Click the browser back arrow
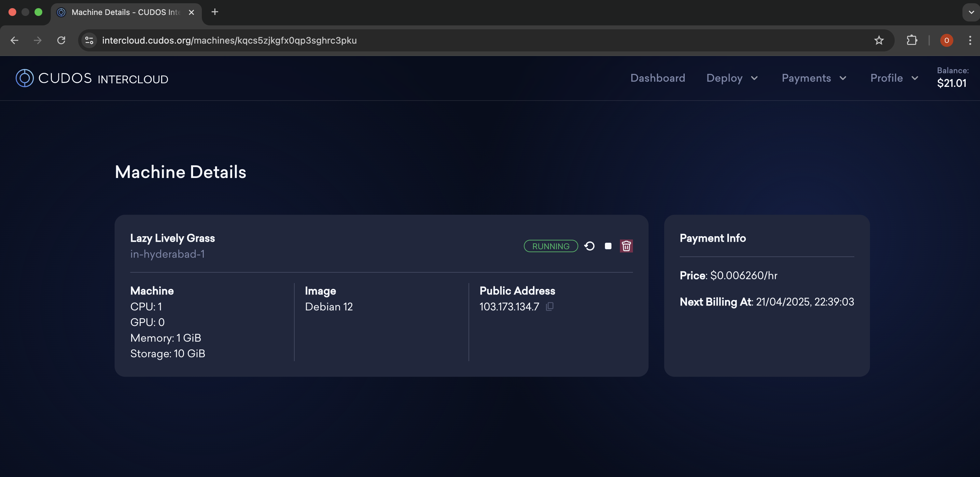 click(x=14, y=40)
